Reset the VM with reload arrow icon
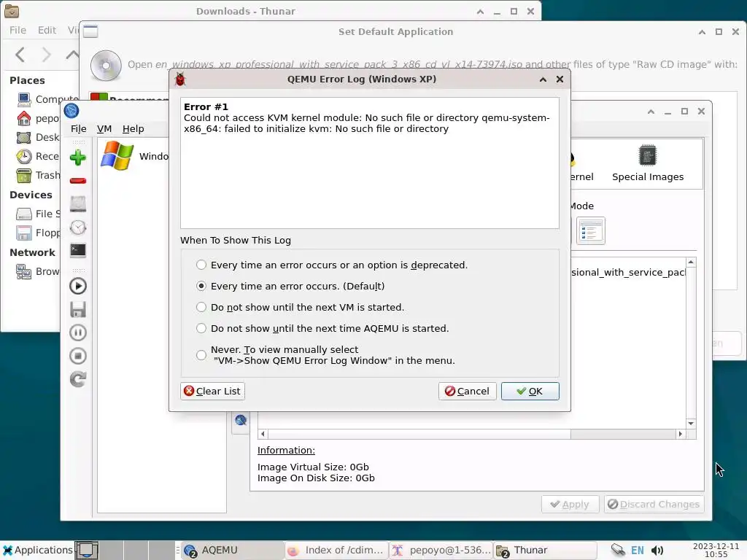 77,379
